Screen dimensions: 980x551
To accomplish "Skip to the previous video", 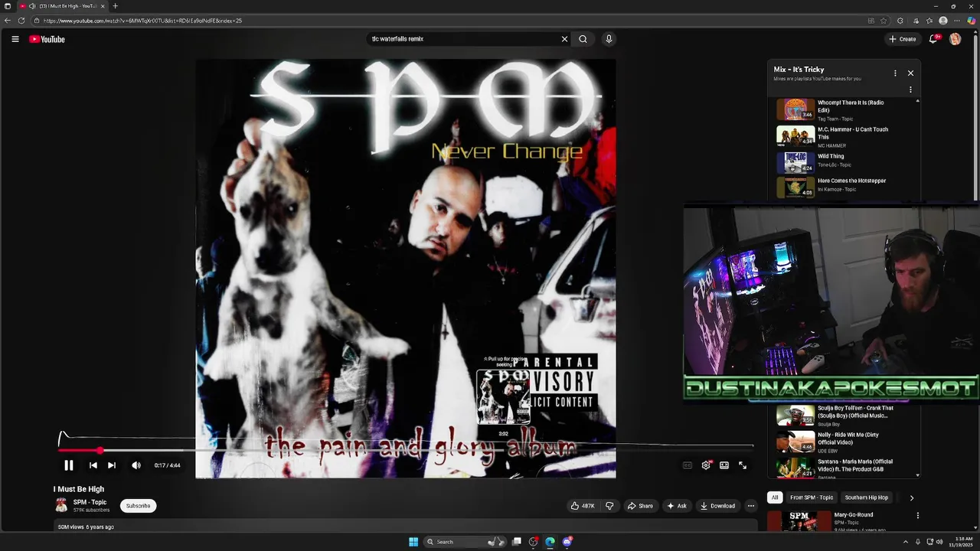I will click(93, 465).
